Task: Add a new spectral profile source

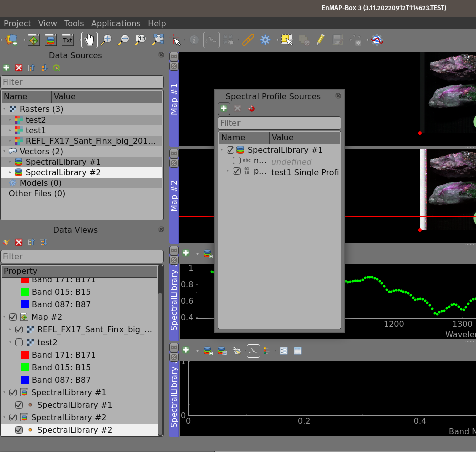Action: 224,108
